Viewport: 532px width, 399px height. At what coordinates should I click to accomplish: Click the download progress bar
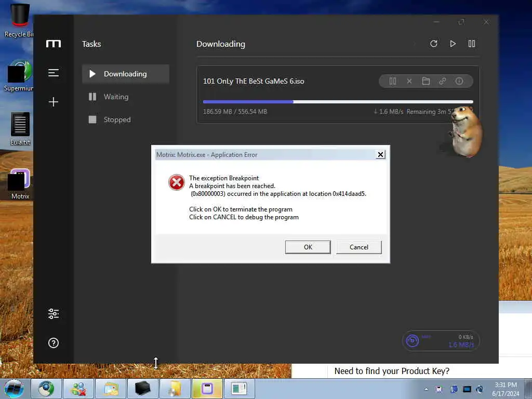point(338,102)
